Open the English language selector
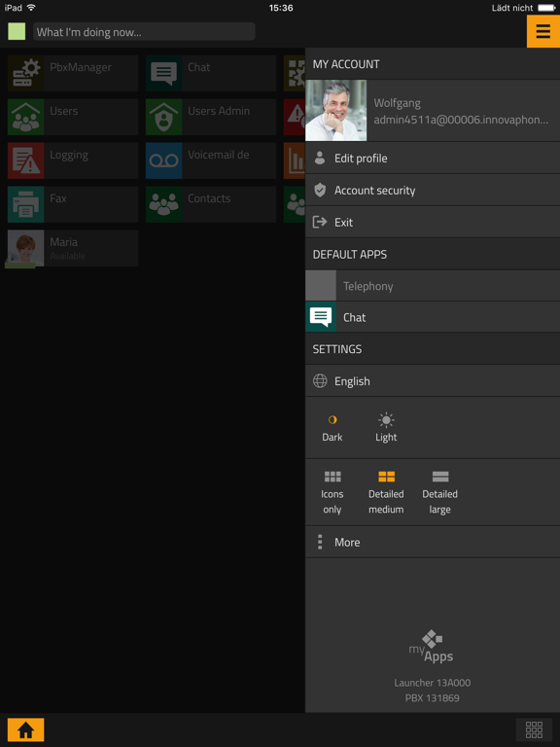This screenshot has width=560, height=747. pos(433,381)
